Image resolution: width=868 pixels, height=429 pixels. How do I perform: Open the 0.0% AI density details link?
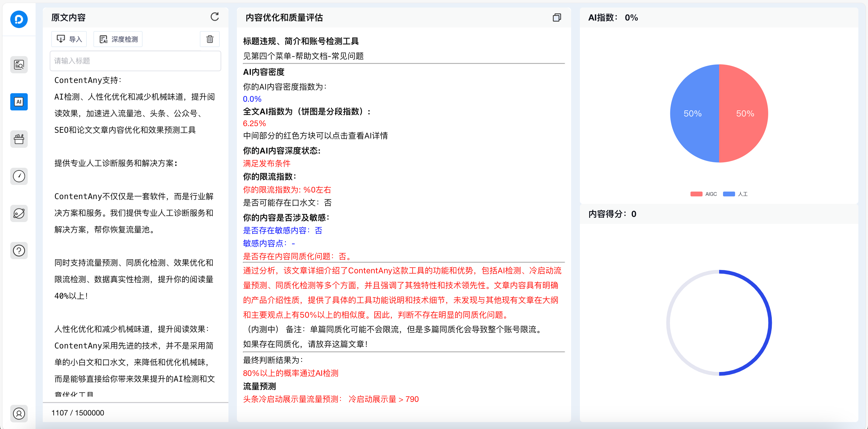[252, 99]
